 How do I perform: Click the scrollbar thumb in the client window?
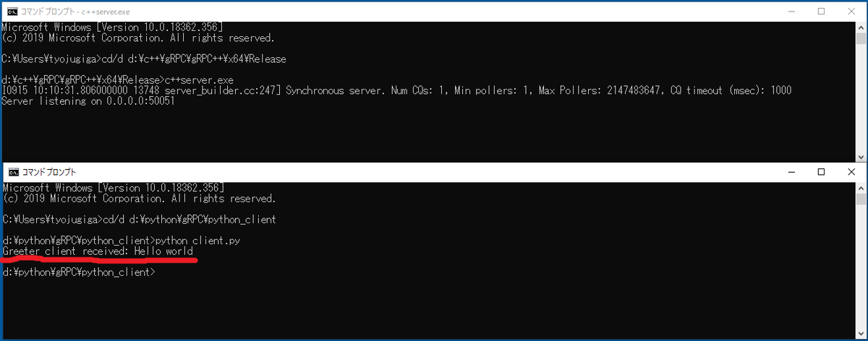click(860, 200)
